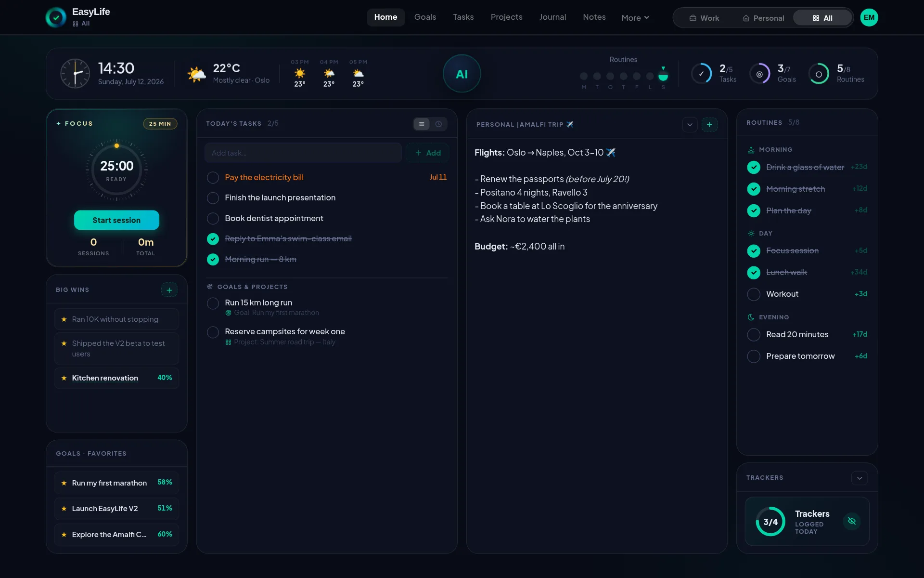This screenshot has height=578, width=924.
Task: Open the Amalfi Trip note chevron dropdown
Action: [x=690, y=124]
